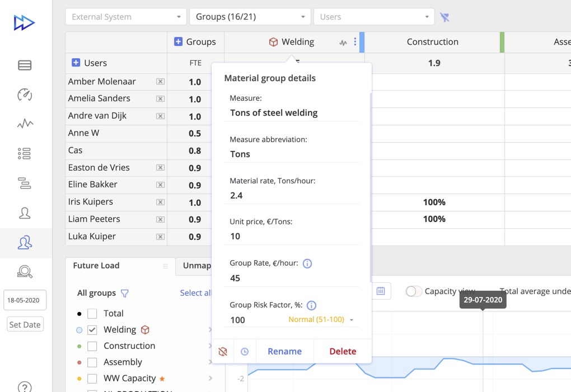Open the Normal (51-100) risk dropdown

321,320
